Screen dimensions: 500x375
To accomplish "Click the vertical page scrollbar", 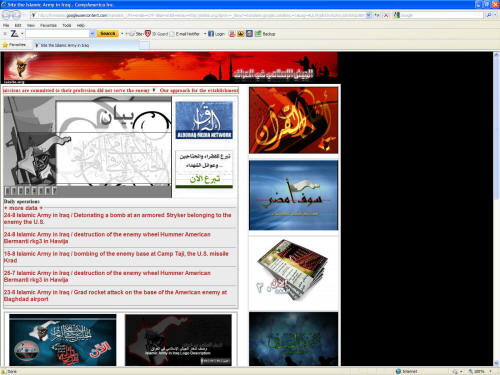I will (x=496, y=209).
